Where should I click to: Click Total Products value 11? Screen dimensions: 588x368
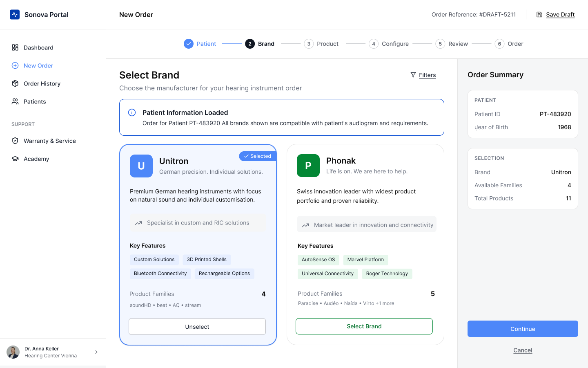pyautogui.click(x=568, y=198)
